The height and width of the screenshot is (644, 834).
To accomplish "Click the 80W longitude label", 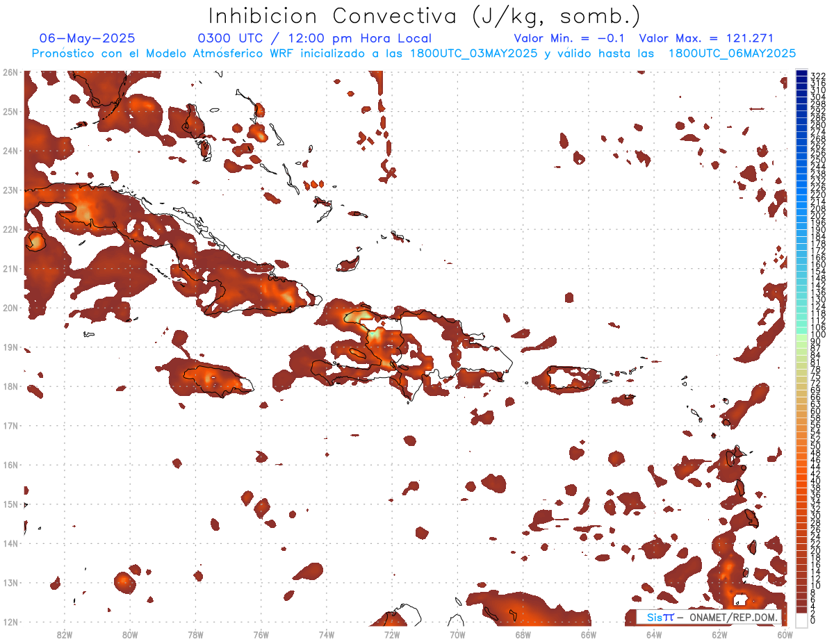I will pyautogui.click(x=129, y=634).
